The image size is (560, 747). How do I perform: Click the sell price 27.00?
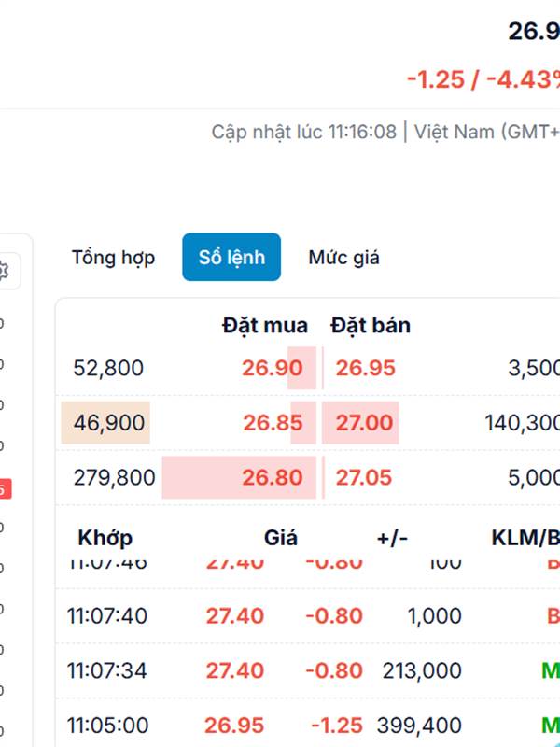click(364, 423)
